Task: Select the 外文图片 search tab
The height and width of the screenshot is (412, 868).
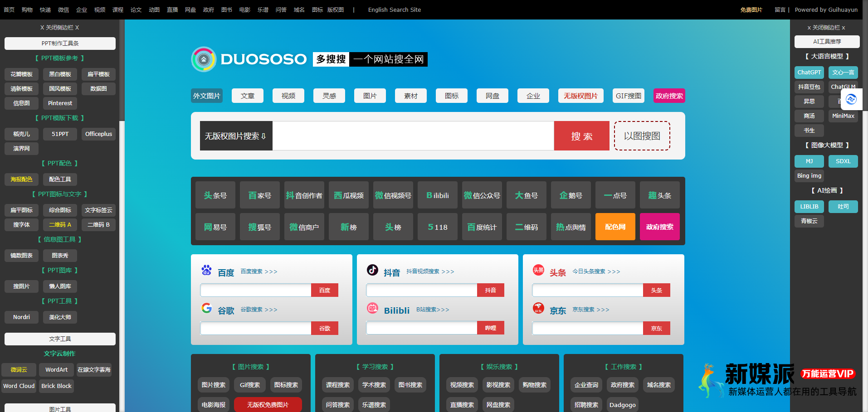Action: tap(207, 96)
